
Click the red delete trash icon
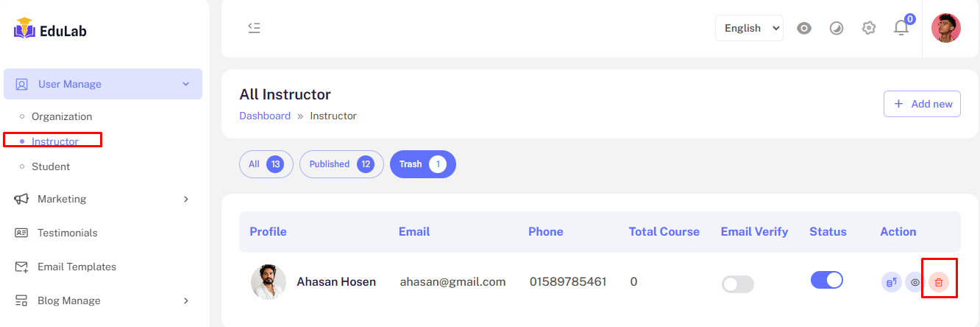coord(938,282)
